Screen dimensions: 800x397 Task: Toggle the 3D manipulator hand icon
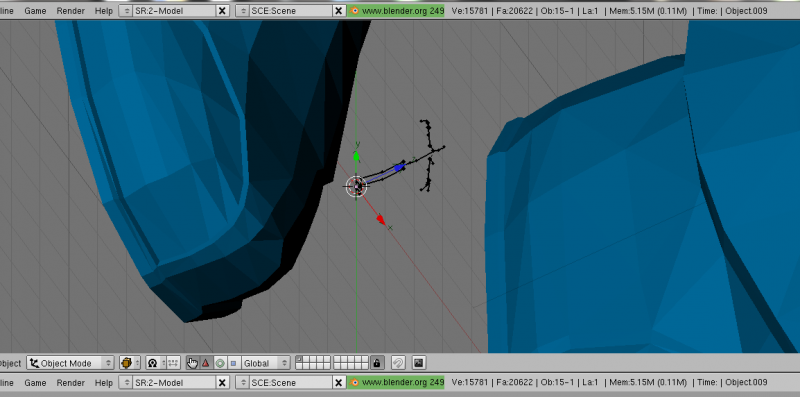click(192, 363)
